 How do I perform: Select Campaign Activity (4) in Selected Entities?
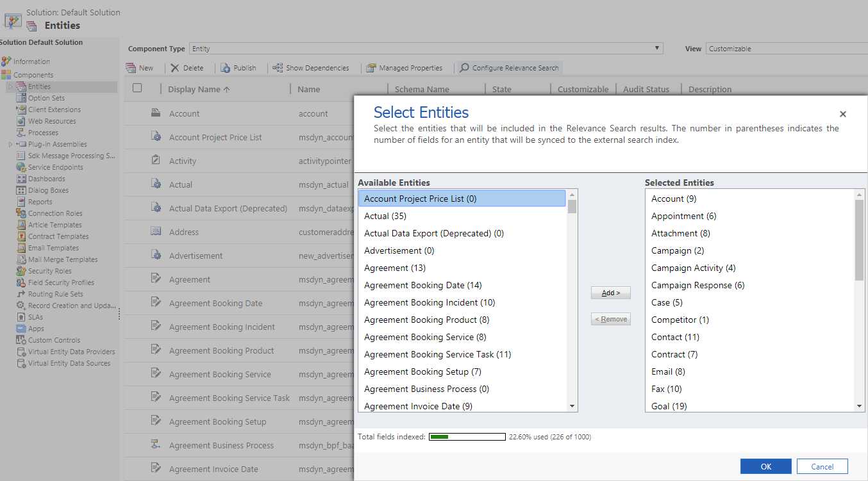coord(750,268)
